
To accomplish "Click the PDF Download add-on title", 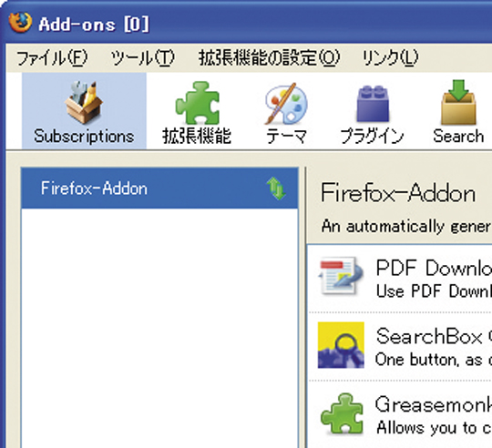I will tap(434, 269).
